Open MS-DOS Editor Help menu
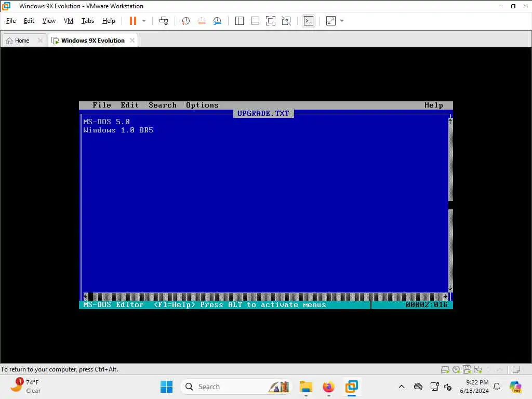Viewport: 532px width, 399px height. click(x=434, y=105)
